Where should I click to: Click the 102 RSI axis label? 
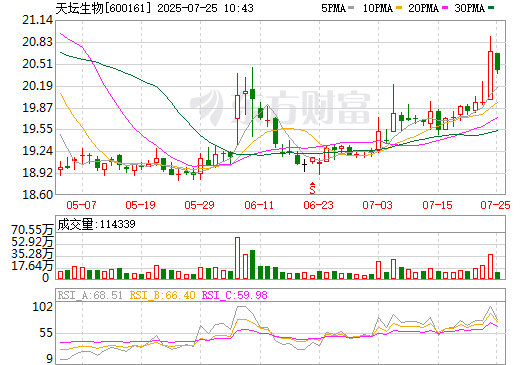[x=43, y=307]
